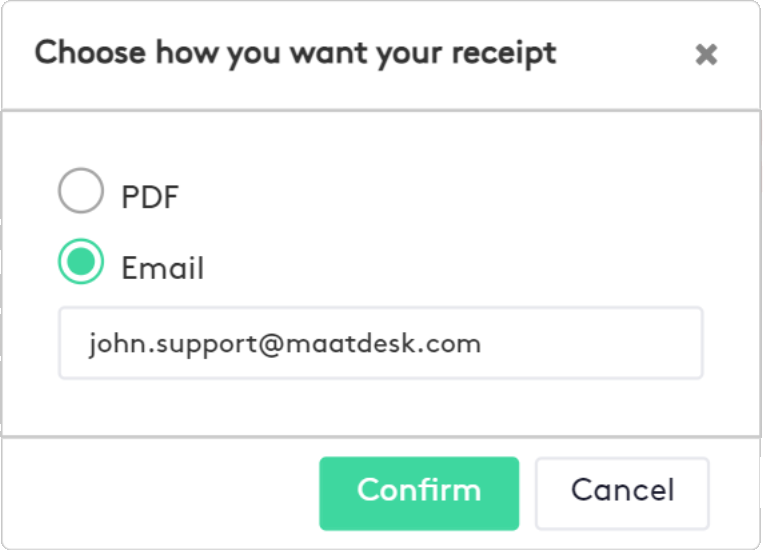Select the PDF radio button
This screenshot has height=550, width=763.
click(x=81, y=191)
